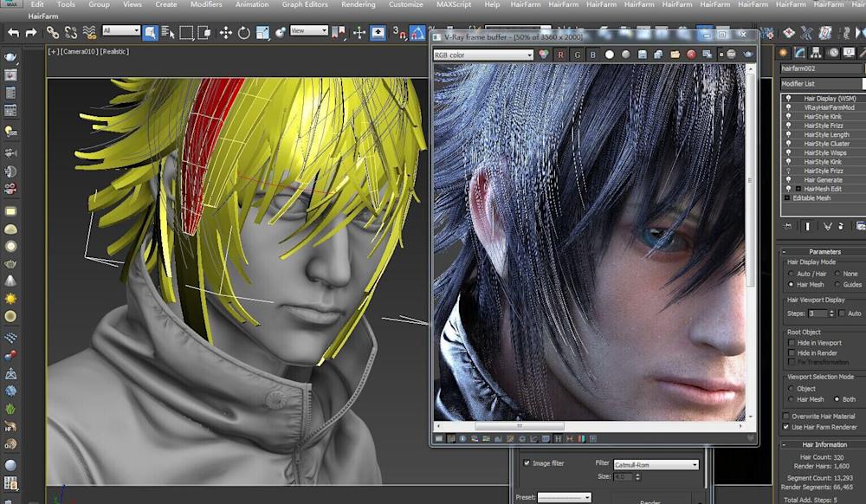Open the Modifiers menu
This screenshot has width=866, height=504.
pos(206,4)
